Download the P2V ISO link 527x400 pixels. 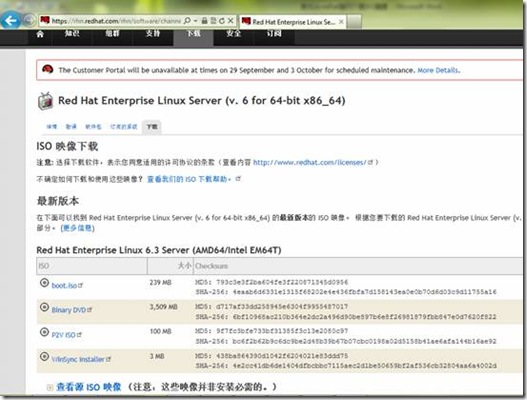point(64,335)
